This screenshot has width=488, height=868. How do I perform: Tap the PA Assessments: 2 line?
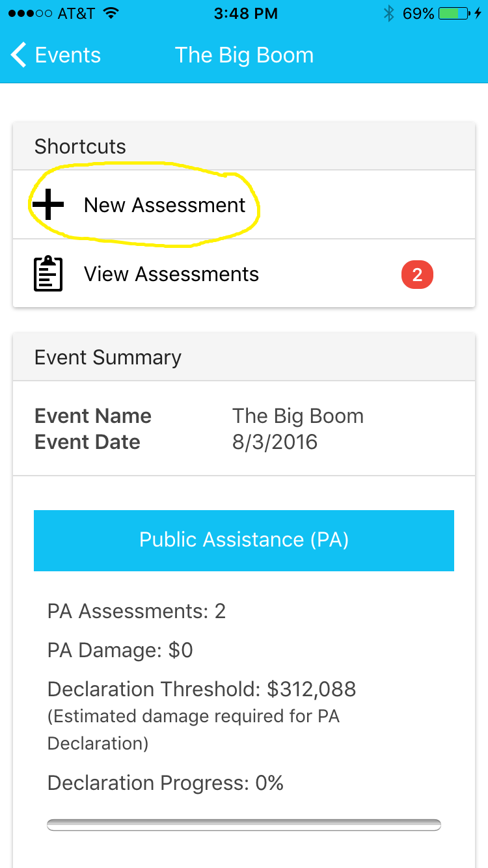137,612
